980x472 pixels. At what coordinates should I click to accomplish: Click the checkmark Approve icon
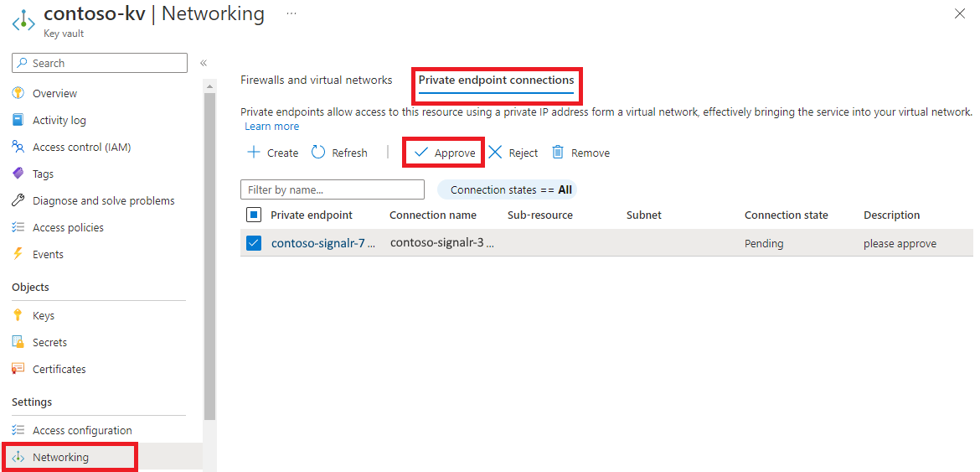421,153
